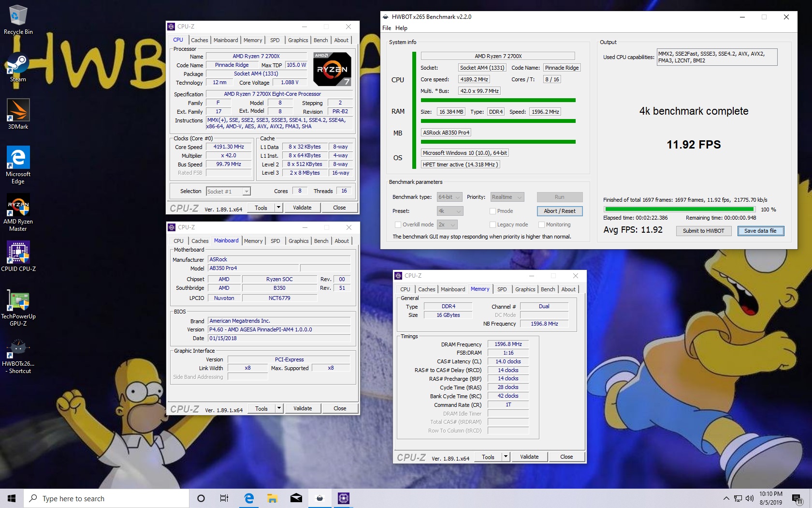Open the Socket #1 selection dropdown

[228, 191]
